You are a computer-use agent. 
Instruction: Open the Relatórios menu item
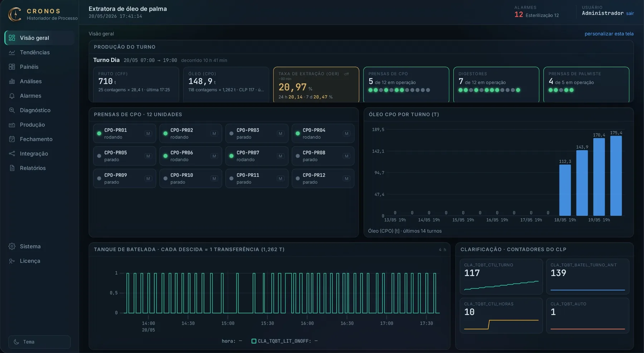(x=39, y=168)
